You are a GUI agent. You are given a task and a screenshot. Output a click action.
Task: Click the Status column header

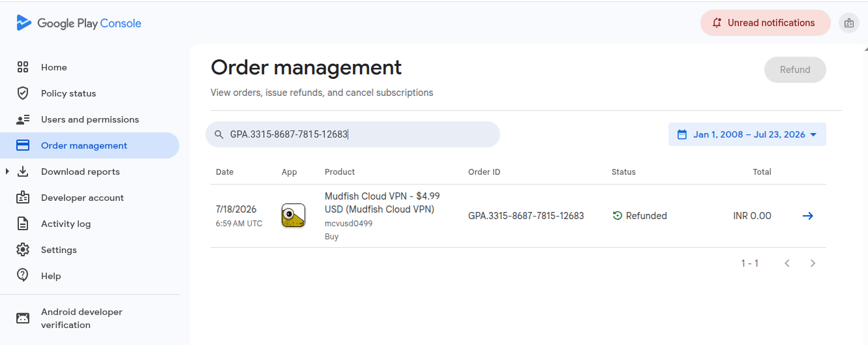click(623, 172)
